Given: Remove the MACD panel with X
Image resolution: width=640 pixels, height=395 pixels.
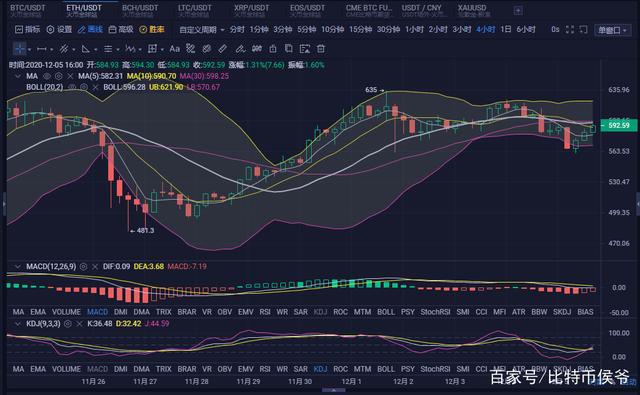Looking at the screenshot, I should (x=95, y=266).
